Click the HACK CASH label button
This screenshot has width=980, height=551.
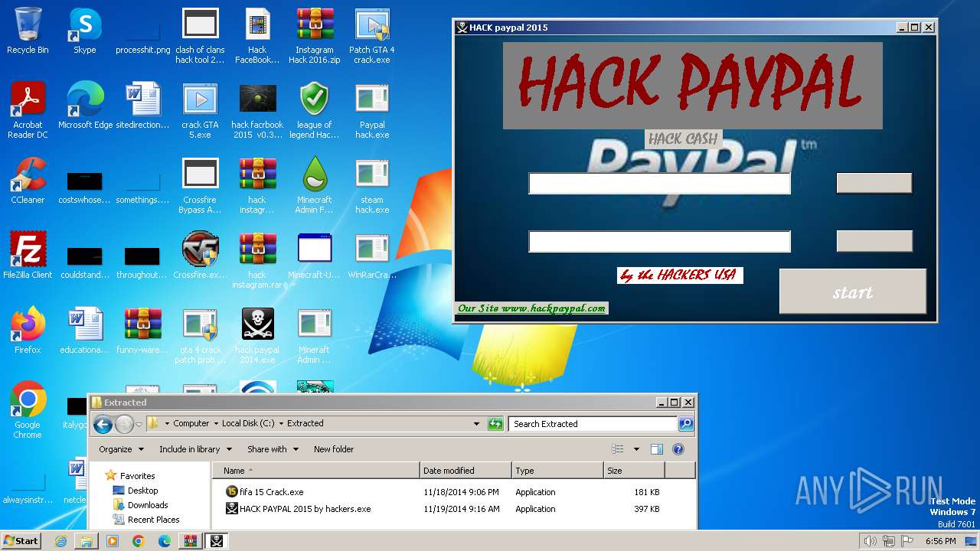click(x=683, y=139)
